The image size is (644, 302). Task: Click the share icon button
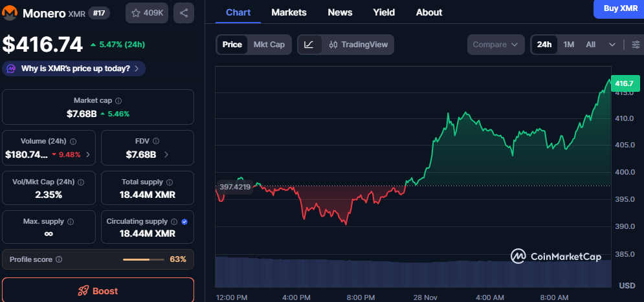[x=184, y=12]
